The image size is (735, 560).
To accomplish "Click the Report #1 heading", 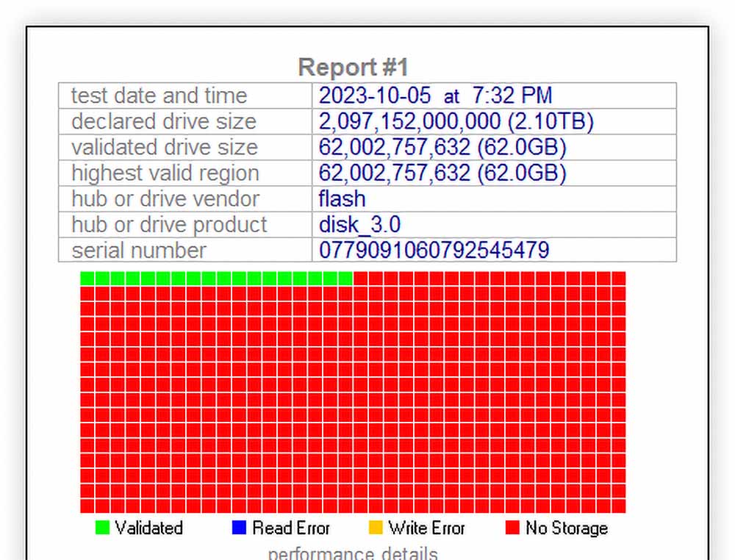I will coord(353,68).
